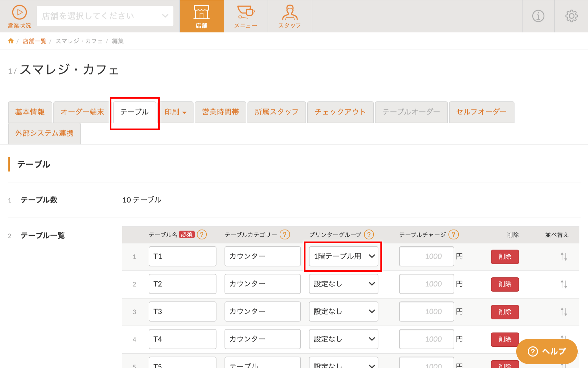Click help icon beside テーブル名 header
Image resolution: width=588 pixels, height=368 pixels.
[202, 235]
